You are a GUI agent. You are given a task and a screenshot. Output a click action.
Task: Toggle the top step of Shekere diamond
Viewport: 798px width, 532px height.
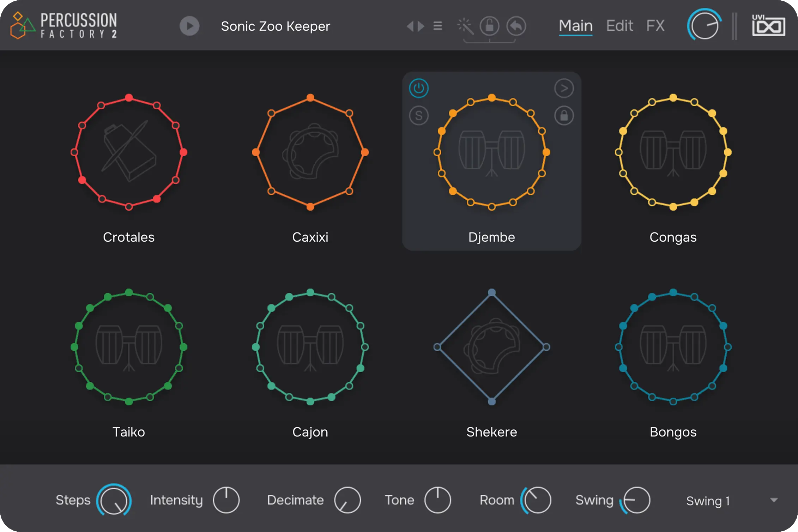click(x=492, y=292)
